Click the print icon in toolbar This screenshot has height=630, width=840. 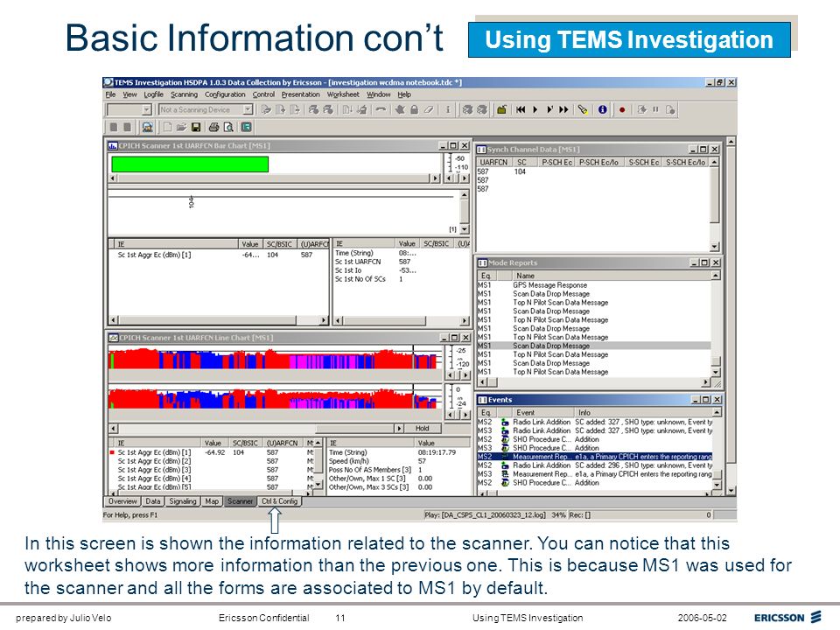[213, 127]
